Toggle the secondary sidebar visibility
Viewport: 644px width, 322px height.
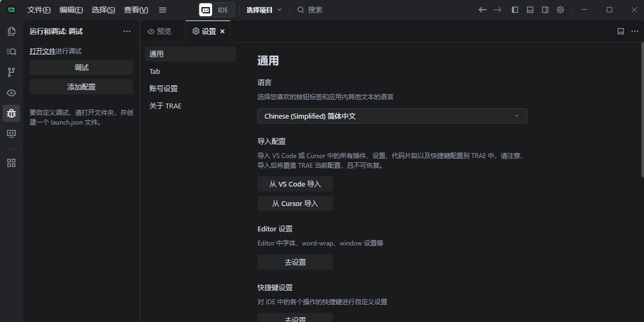545,9
